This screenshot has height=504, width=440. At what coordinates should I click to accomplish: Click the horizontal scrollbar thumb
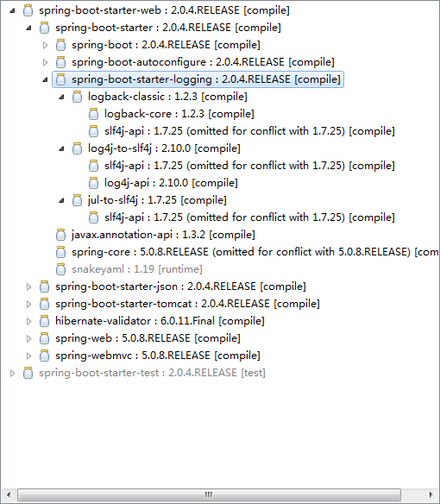coord(209,495)
